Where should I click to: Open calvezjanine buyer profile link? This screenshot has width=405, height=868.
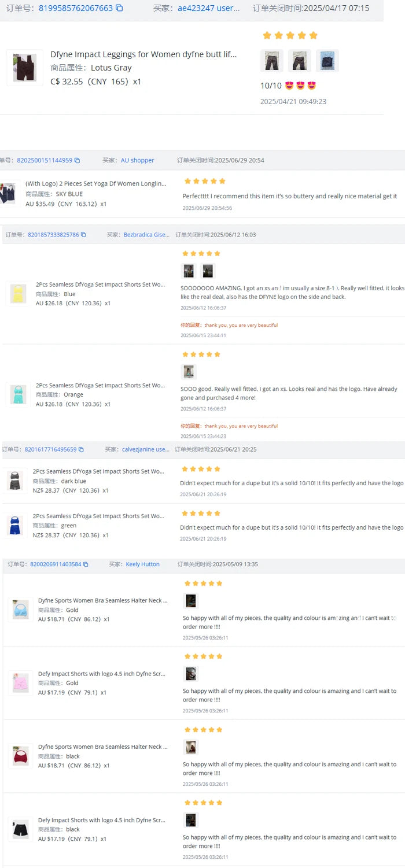click(x=145, y=449)
